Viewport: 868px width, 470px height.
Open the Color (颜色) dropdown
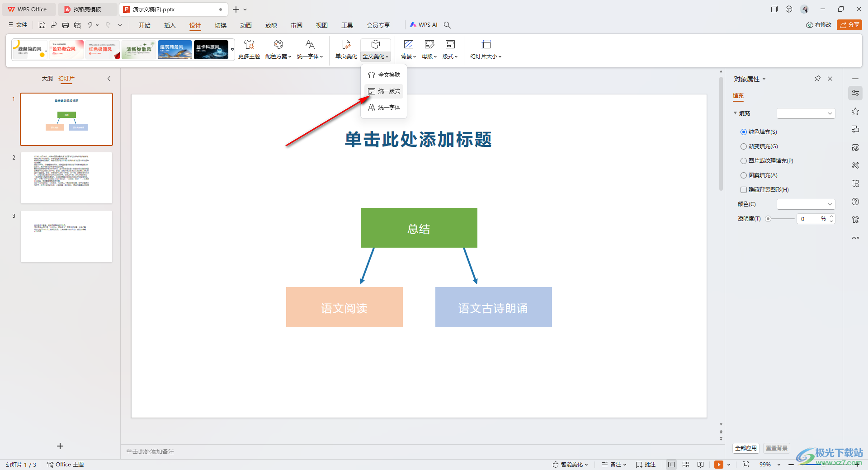coord(806,204)
